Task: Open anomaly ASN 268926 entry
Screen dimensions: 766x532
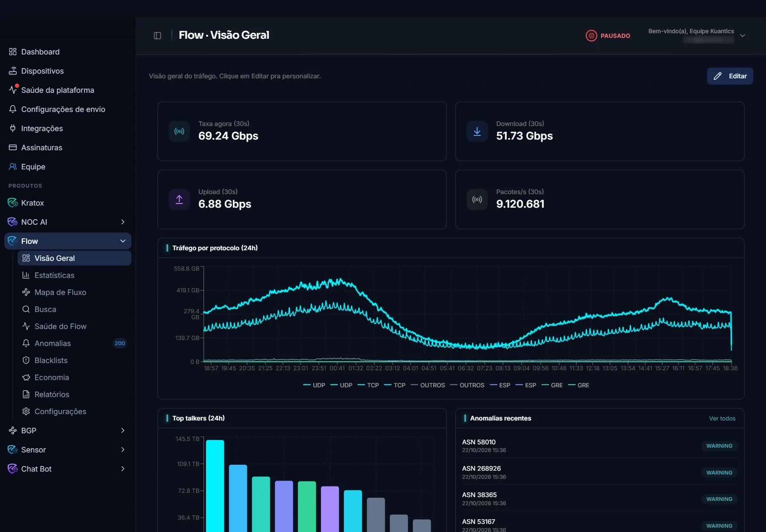Action: tap(600, 472)
